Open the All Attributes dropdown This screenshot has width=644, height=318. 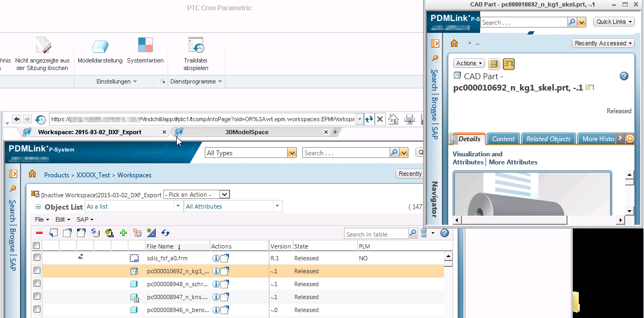pyautogui.click(x=233, y=206)
